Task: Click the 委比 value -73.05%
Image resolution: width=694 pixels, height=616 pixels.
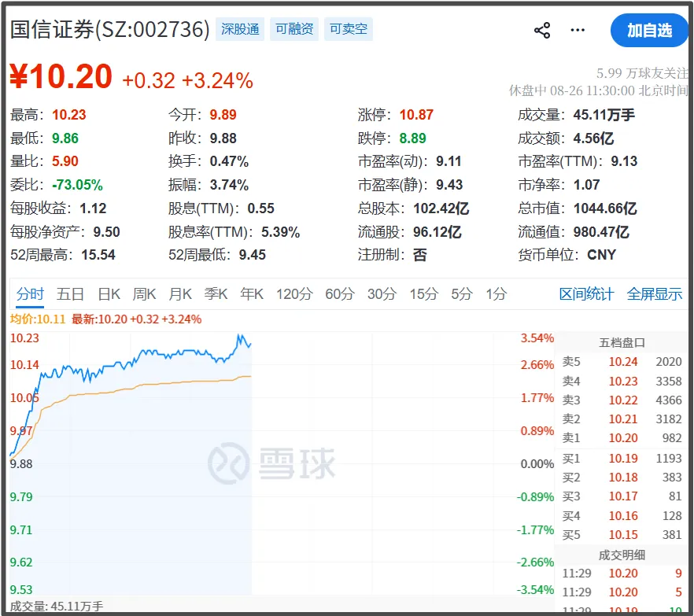Action: coord(77,185)
